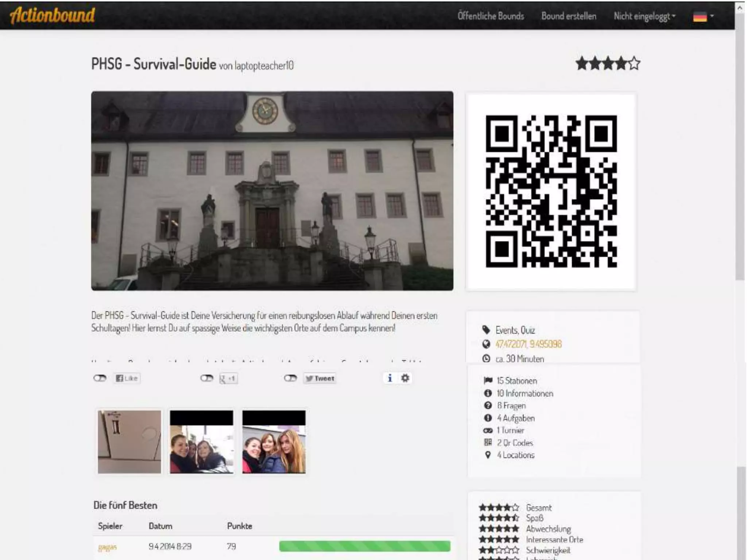Click the Facebook Like button
This screenshot has width=747, height=560.
click(x=127, y=378)
